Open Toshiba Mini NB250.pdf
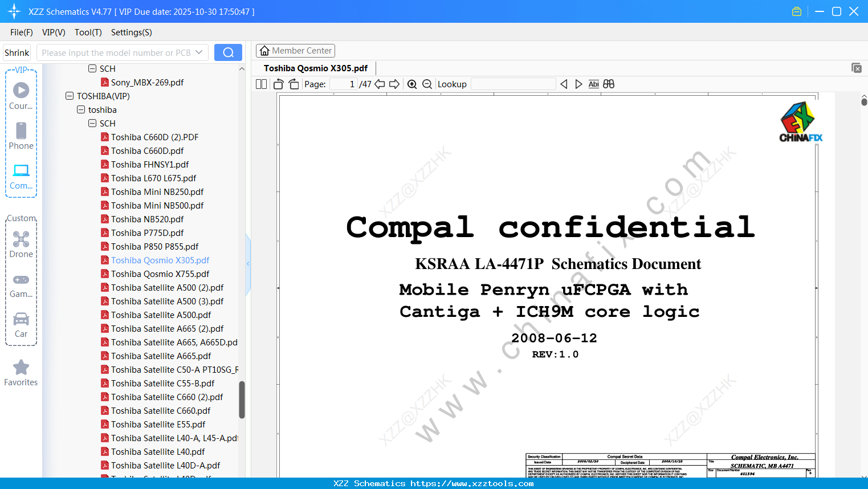The height and width of the screenshot is (489, 868). click(157, 192)
